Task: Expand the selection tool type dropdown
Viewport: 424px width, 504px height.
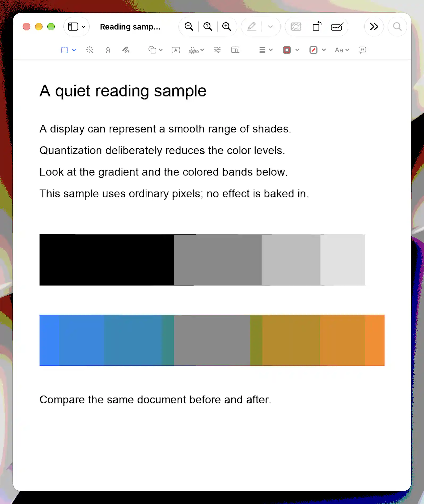Action: (74, 50)
